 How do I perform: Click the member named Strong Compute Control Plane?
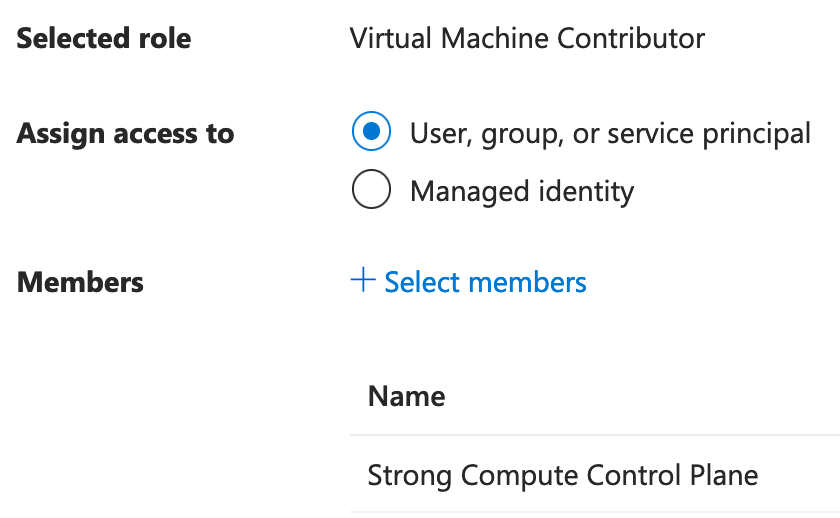[563, 475]
